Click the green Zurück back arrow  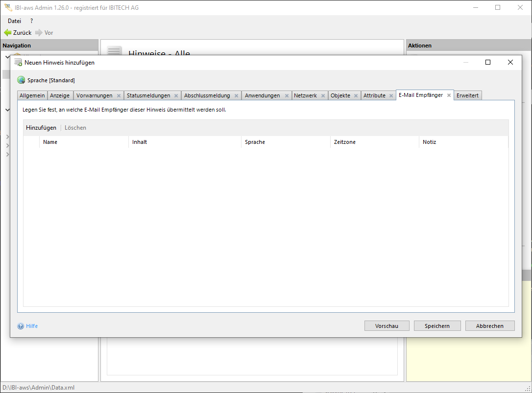click(x=7, y=33)
